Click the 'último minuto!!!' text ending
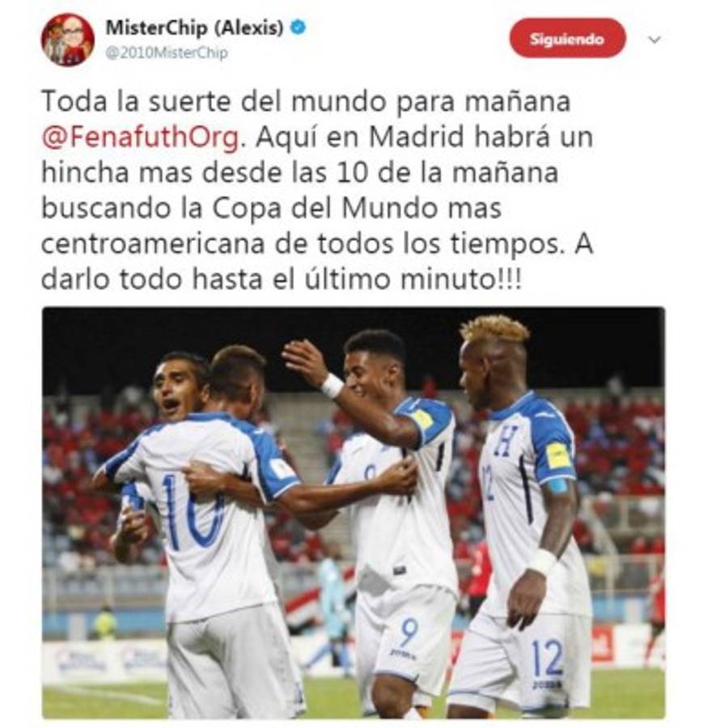This screenshot has height=728, width=703. click(413, 280)
